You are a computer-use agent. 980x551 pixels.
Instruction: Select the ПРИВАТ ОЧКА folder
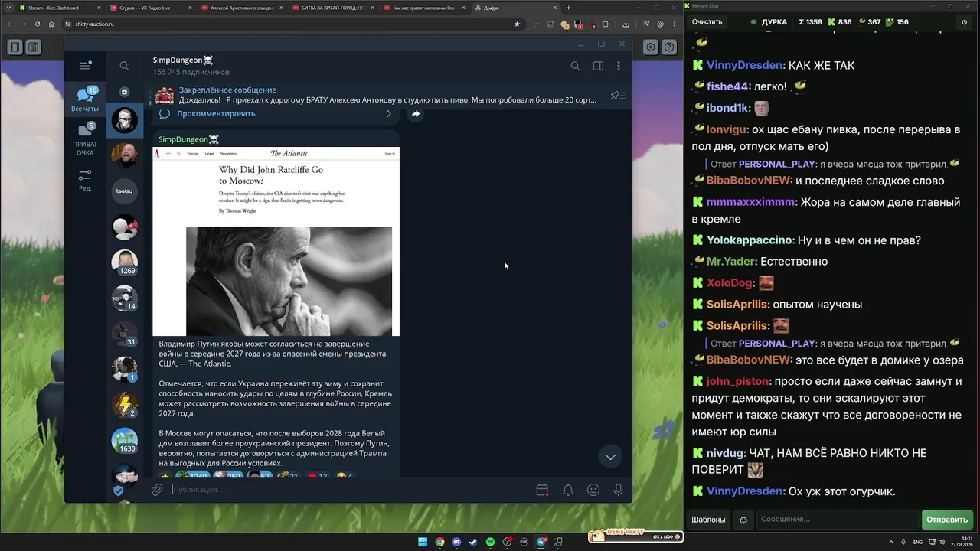pos(85,139)
